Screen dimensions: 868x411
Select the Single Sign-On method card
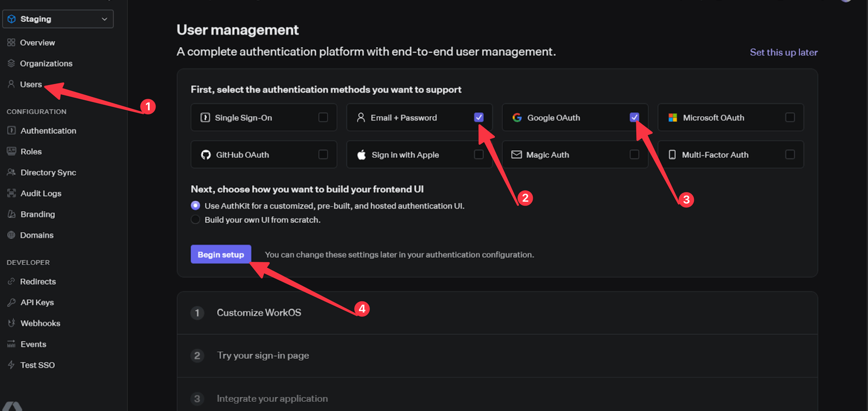pyautogui.click(x=264, y=118)
